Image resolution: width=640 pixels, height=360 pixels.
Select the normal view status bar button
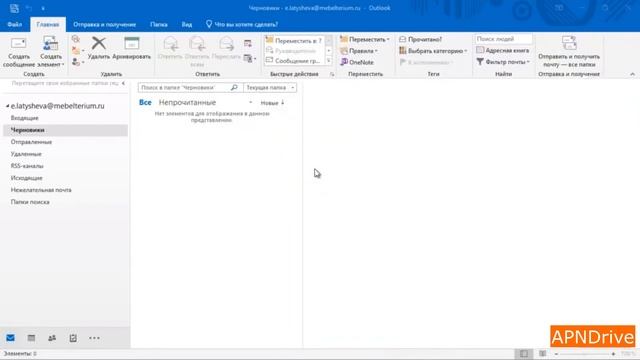click(524, 353)
